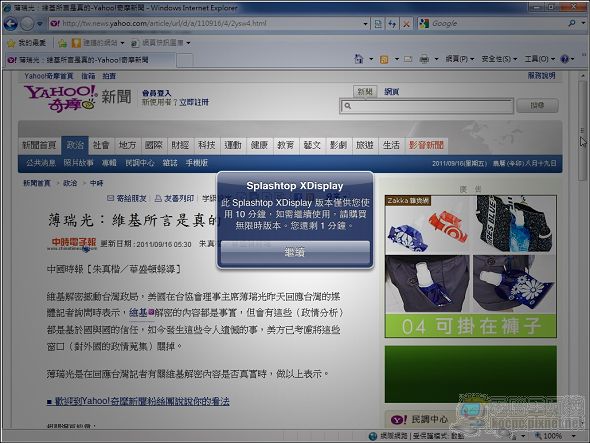Open the 新聞首頁 tab in the news category bar

pos(39,145)
